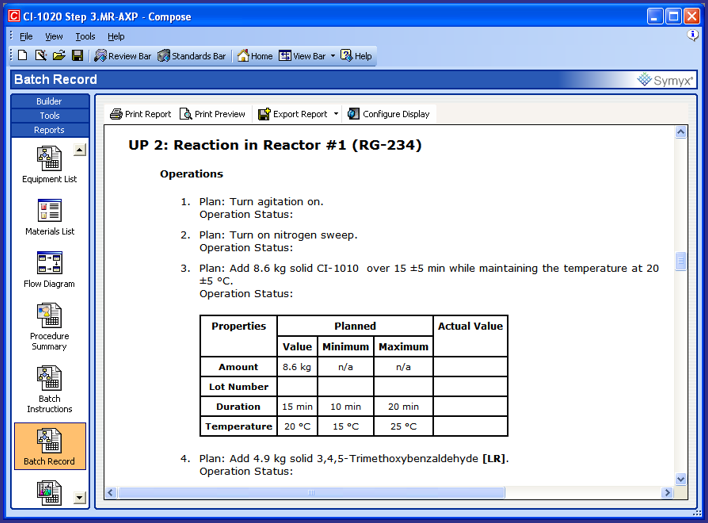
Task: Expand the Tools sidebar section
Action: pos(49,115)
